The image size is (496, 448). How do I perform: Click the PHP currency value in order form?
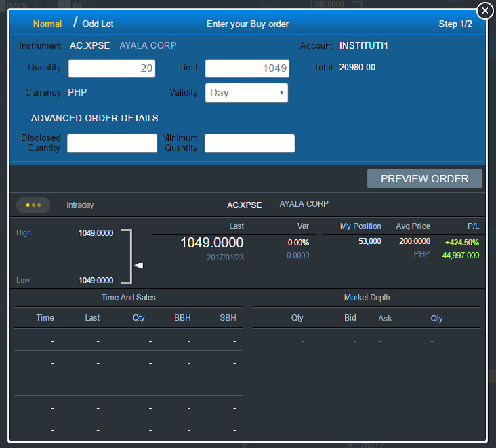click(x=77, y=92)
